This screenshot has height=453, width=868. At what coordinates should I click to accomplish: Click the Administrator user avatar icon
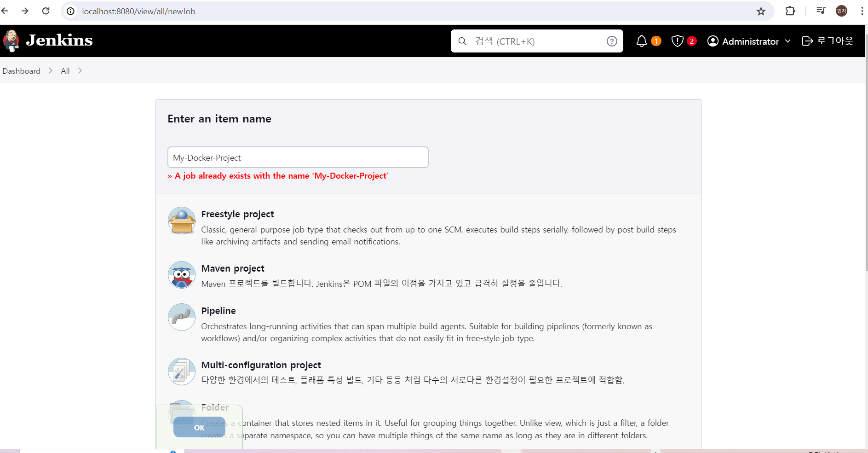[713, 41]
